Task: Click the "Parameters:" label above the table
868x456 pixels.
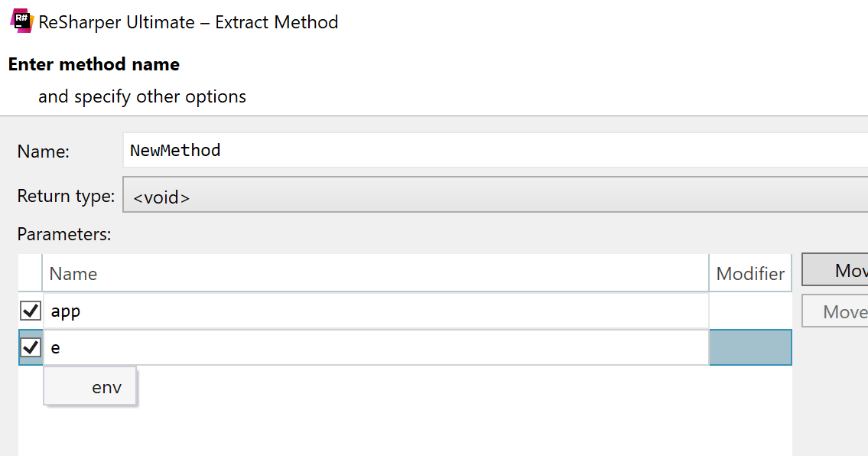Action: [64, 234]
